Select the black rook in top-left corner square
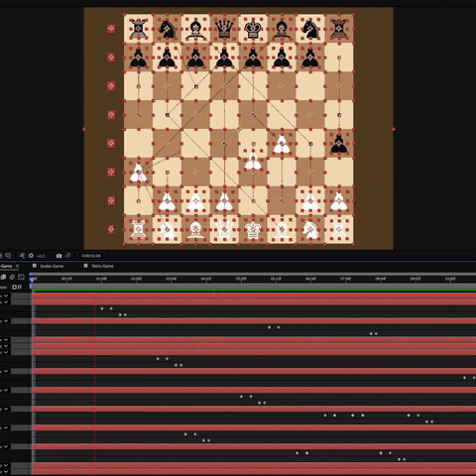This screenshot has height=476, width=476. click(x=138, y=29)
